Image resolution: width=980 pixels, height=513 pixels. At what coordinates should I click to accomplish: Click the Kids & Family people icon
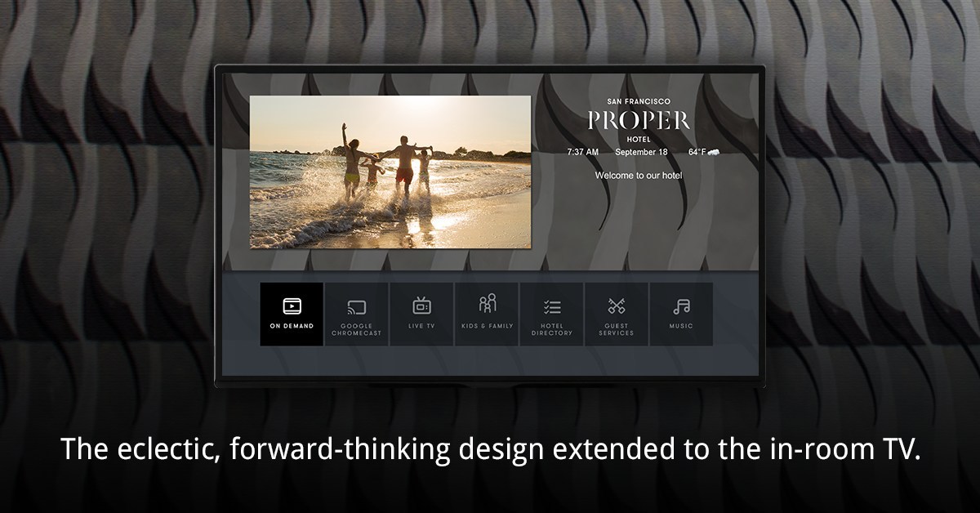click(488, 304)
